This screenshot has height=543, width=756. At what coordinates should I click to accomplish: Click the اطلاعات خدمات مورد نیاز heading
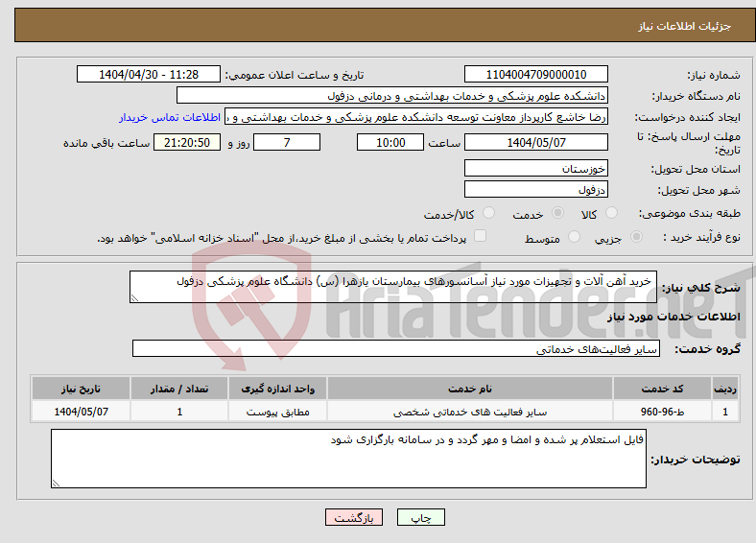pos(673,317)
